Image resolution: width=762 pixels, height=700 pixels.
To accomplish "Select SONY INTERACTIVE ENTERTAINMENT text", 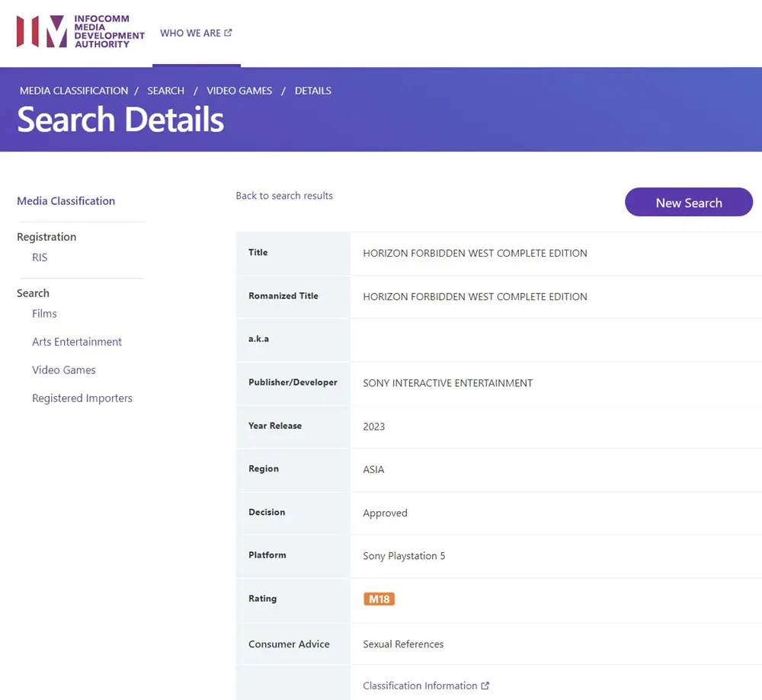I will [x=447, y=383].
